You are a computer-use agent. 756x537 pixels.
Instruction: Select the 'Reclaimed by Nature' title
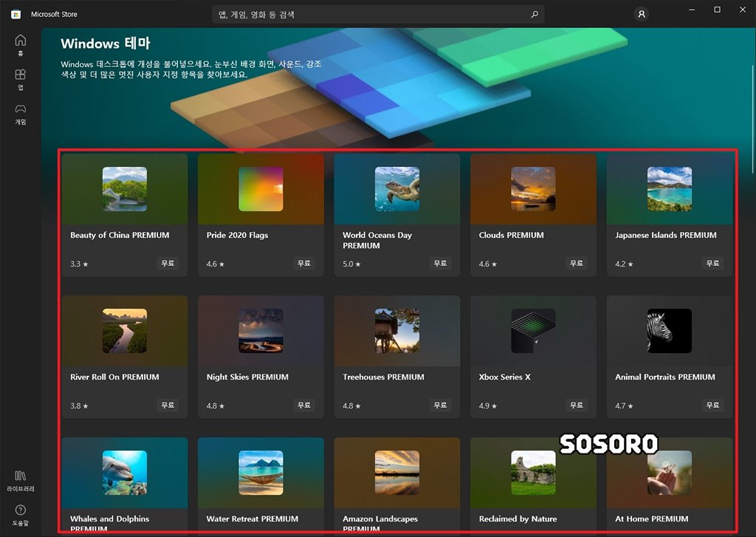(x=518, y=519)
